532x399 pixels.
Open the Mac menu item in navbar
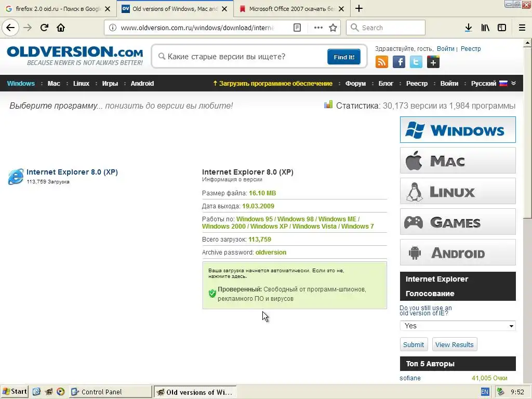54,84
